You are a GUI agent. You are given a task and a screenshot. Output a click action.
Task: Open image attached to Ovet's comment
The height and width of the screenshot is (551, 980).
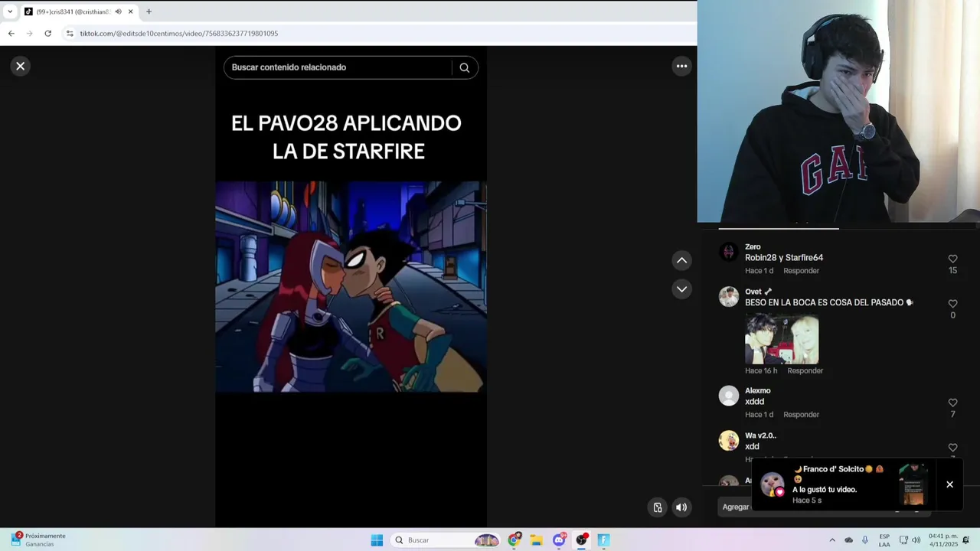[782, 337]
